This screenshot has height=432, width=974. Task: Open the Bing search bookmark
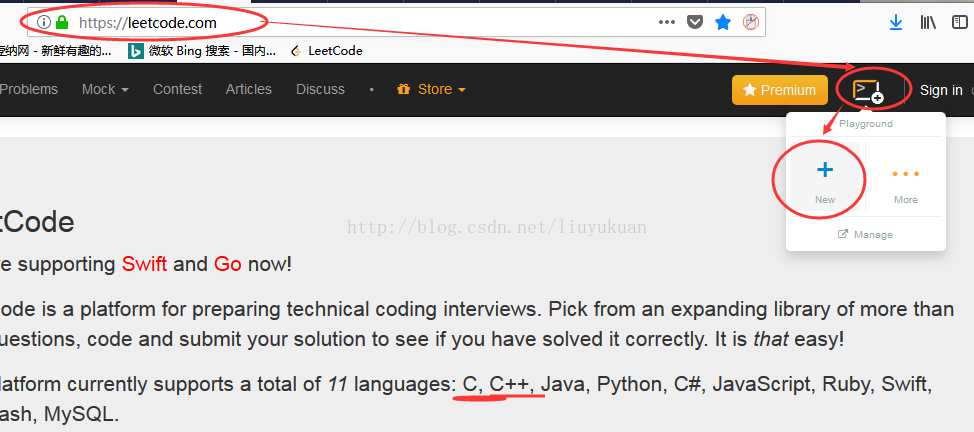[202, 51]
